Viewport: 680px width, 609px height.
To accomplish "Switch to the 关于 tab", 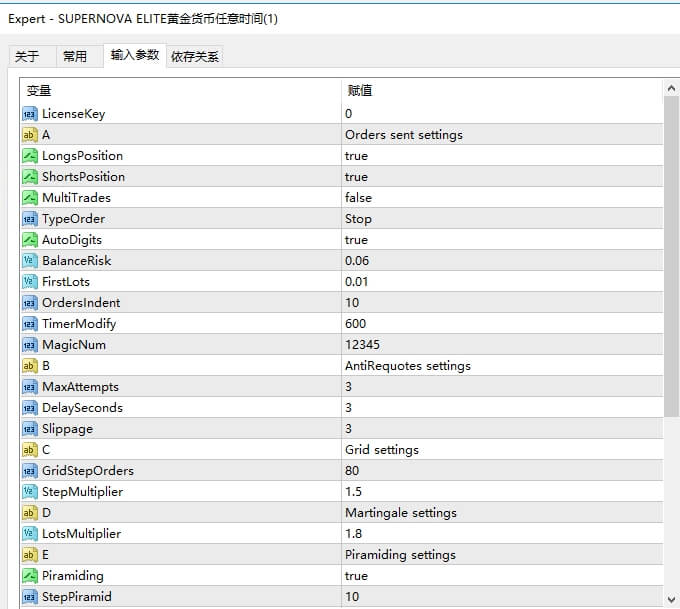I will (x=27, y=57).
